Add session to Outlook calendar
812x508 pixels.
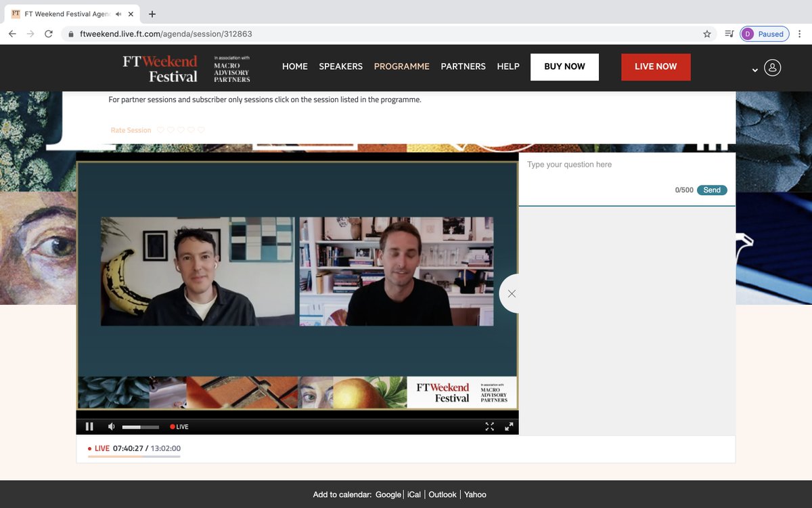(x=443, y=494)
